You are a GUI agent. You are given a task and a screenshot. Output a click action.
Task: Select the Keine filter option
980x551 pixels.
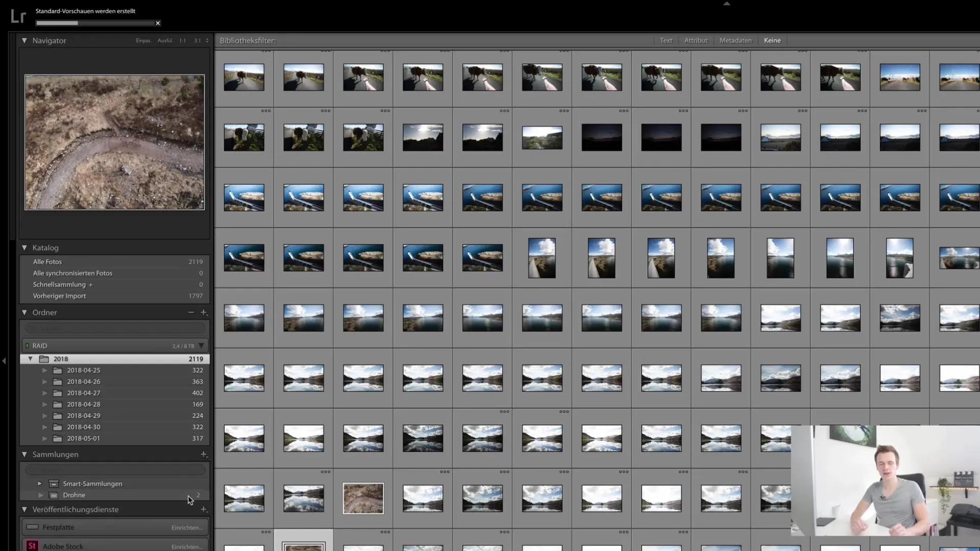click(773, 40)
